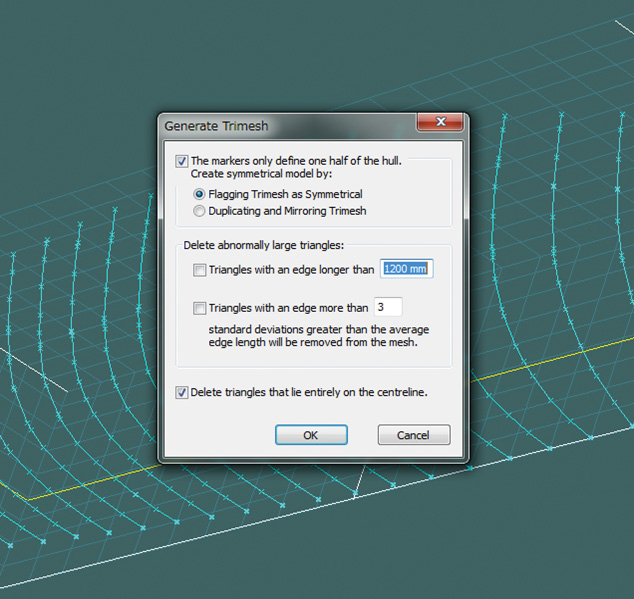Screen dimensions: 634x599
Task: Confirm with the OK button
Action: coord(311,435)
